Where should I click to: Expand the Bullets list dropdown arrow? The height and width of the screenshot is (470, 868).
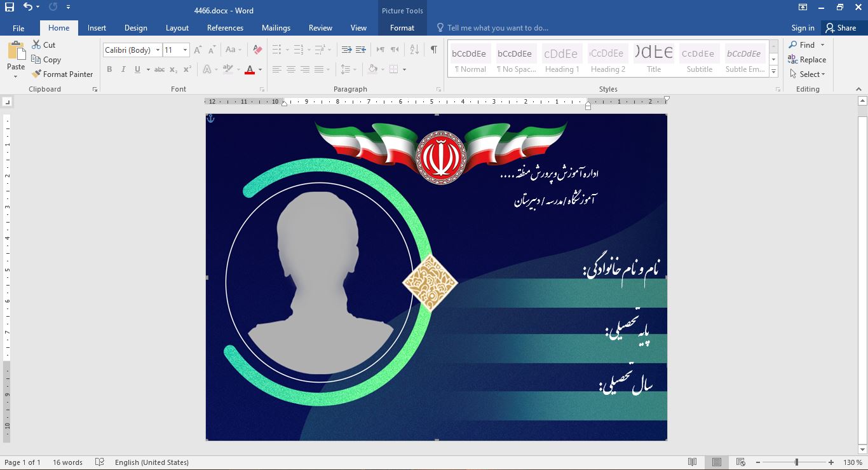point(287,50)
